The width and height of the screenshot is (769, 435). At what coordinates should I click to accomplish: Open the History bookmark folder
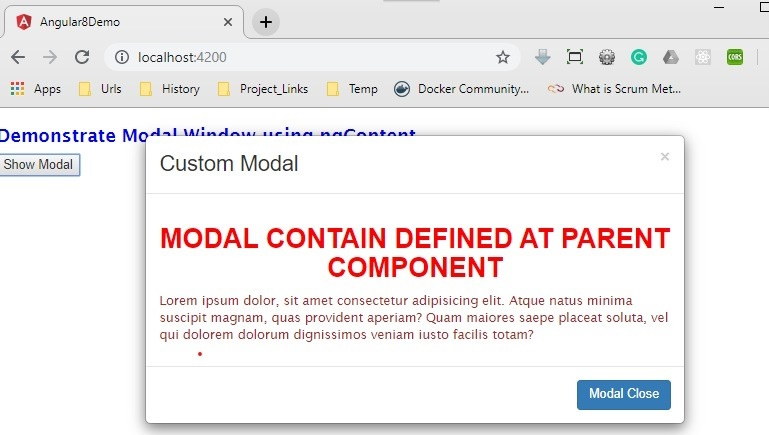click(x=170, y=89)
